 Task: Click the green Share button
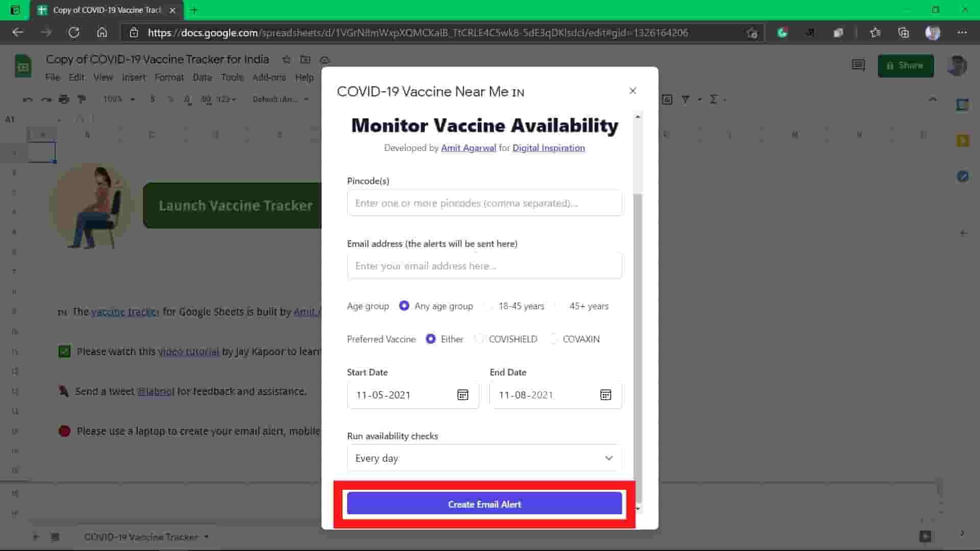[905, 66]
